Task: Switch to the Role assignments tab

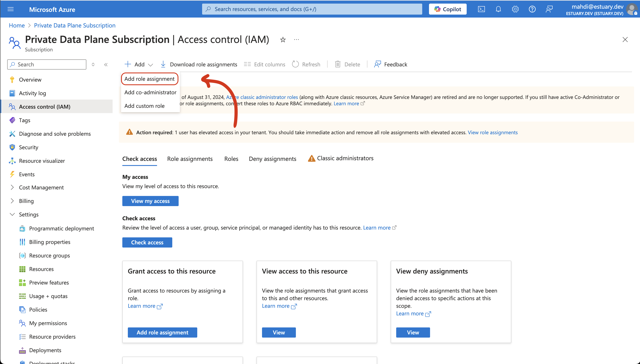Action: (x=190, y=159)
